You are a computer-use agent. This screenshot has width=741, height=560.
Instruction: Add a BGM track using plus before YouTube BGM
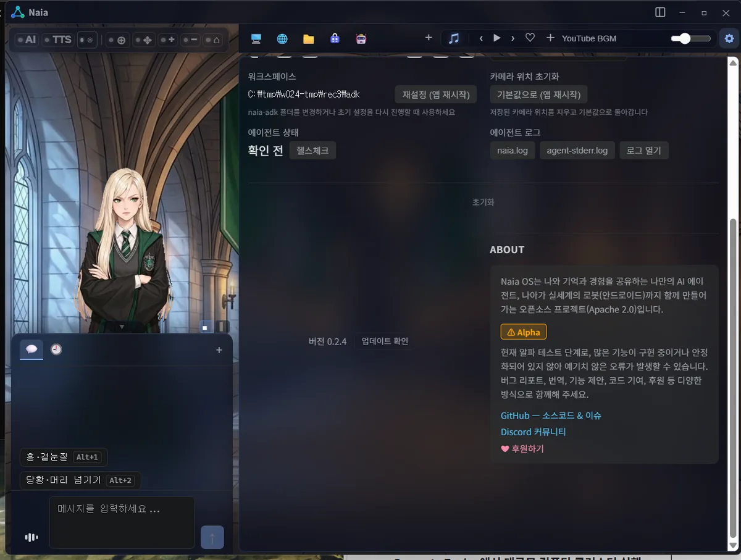click(x=550, y=38)
